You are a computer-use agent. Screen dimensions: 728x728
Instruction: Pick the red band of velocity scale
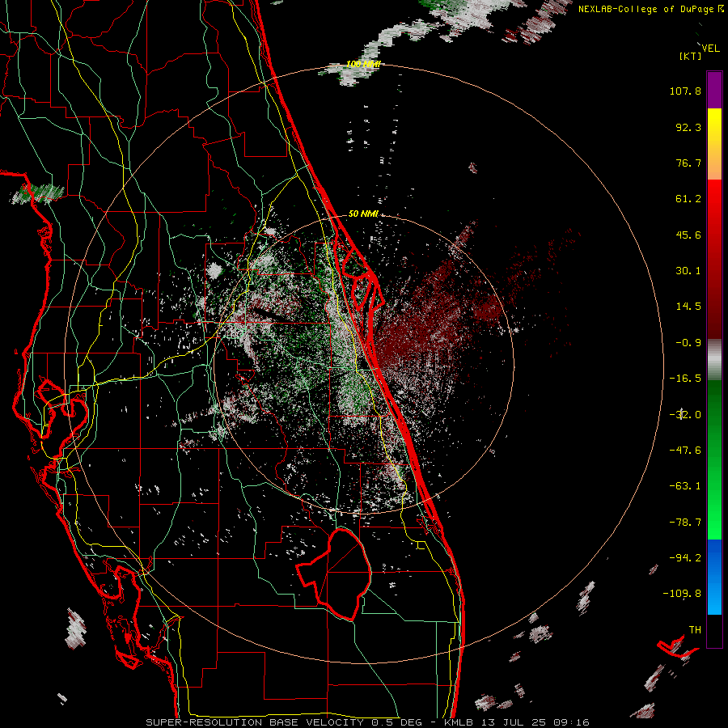pos(714,259)
